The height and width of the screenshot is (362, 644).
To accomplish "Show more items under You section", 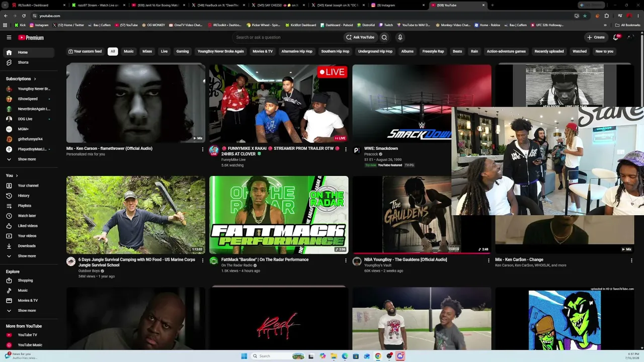I will pos(30,256).
